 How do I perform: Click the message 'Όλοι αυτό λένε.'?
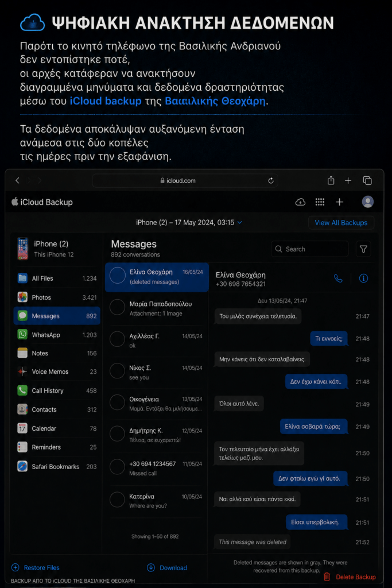coord(239,404)
